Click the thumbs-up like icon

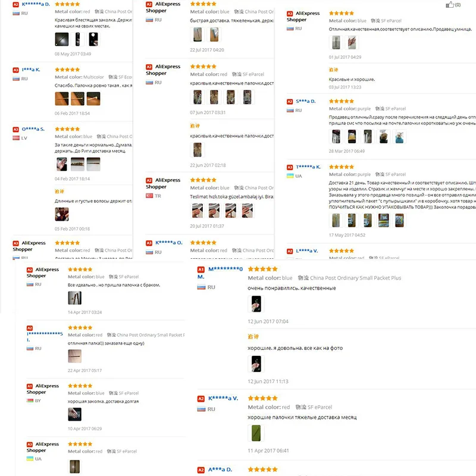450,5
